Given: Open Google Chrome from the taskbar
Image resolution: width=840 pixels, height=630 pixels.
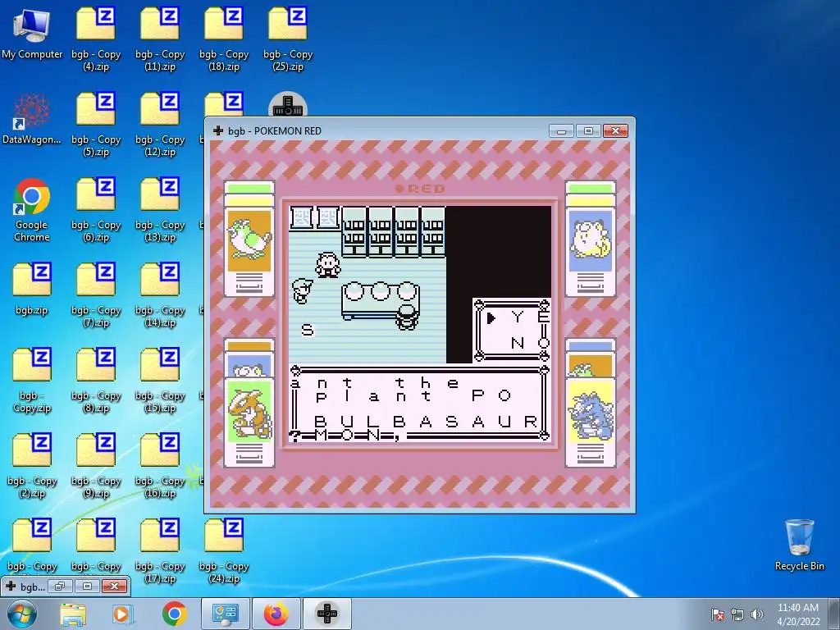Looking at the screenshot, I should (175, 614).
